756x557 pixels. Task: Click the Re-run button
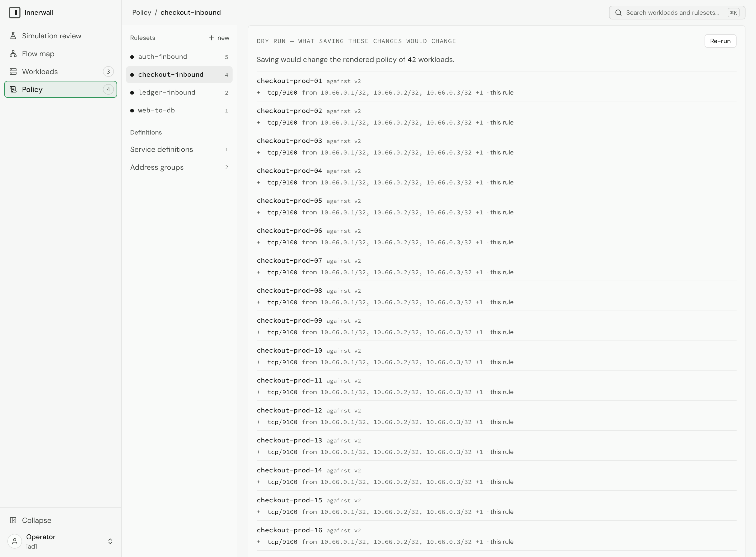point(720,41)
